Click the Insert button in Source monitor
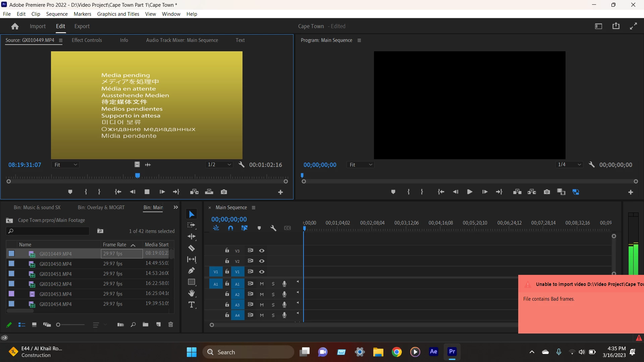The width and height of the screenshot is (644, 362). (x=194, y=192)
